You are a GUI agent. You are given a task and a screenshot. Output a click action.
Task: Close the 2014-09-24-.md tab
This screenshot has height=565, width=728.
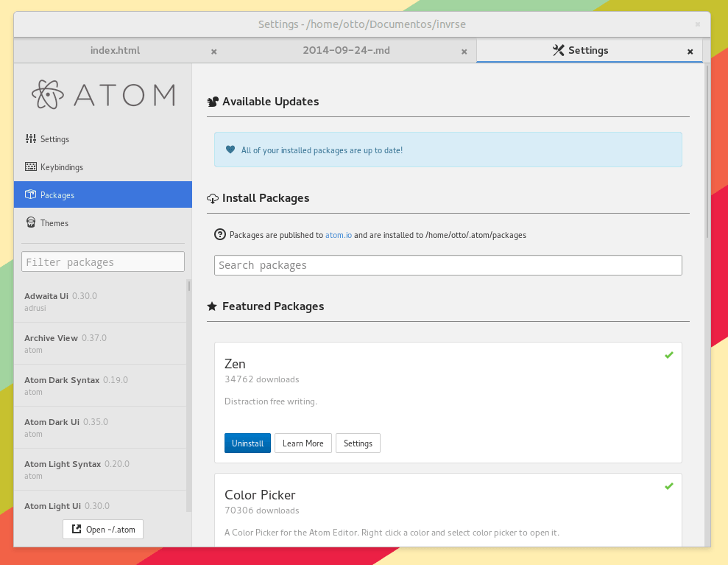point(464,52)
